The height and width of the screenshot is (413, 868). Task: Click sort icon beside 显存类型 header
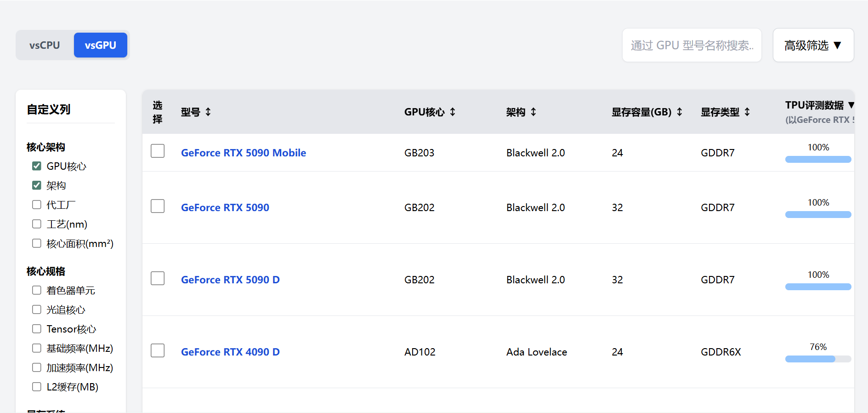pos(747,112)
